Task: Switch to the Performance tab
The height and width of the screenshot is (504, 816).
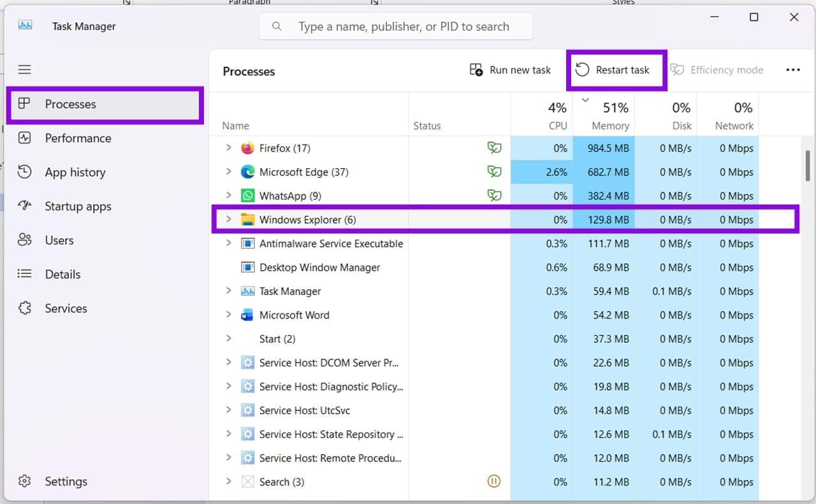Action: [x=105, y=138]
